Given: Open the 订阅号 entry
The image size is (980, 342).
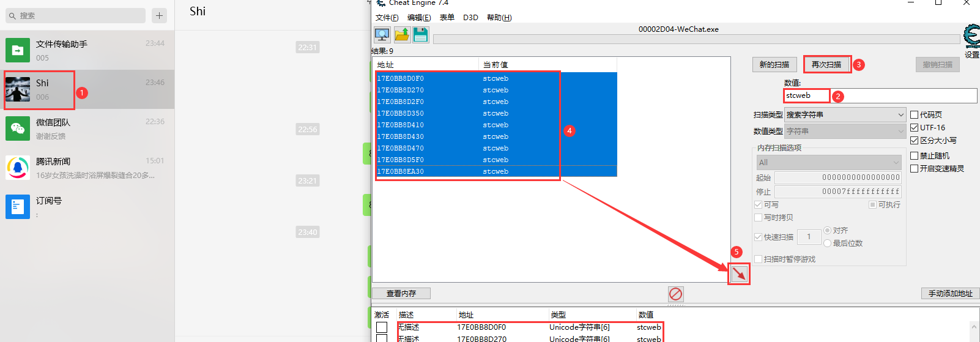Looking at the screenshot, I should tap(87, 207).
